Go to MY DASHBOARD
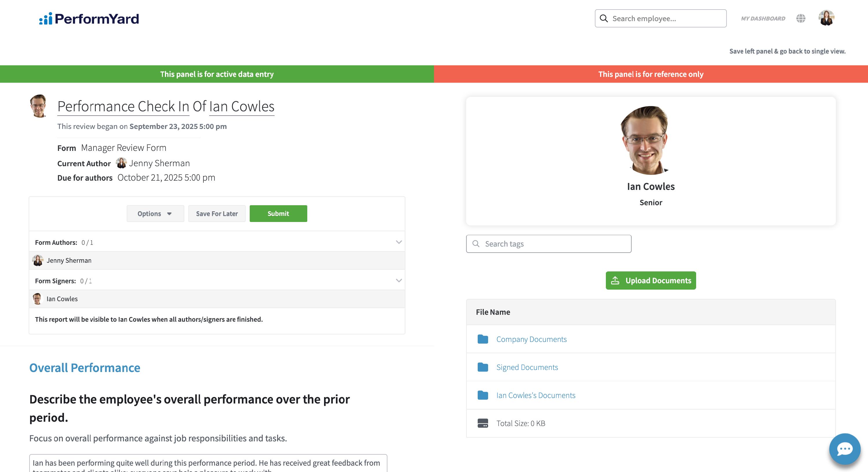868x472 pixels. pyautogui.click(x=763, y=18)
